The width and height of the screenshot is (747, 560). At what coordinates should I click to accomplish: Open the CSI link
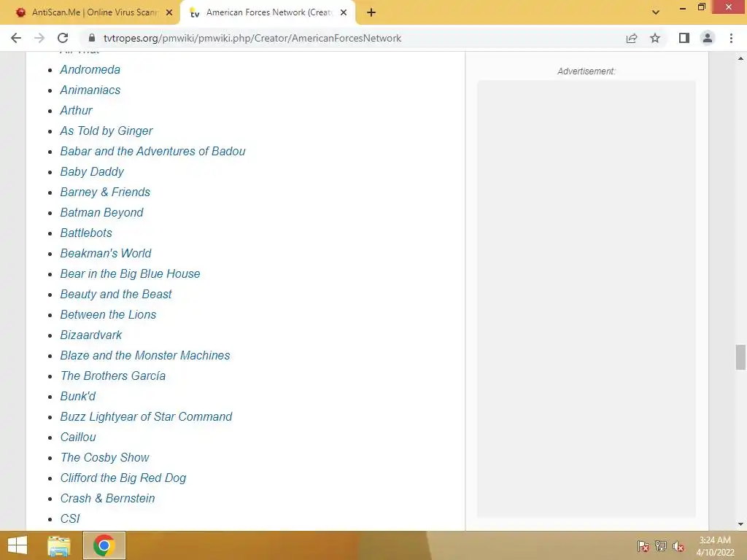tap(70, 519)
